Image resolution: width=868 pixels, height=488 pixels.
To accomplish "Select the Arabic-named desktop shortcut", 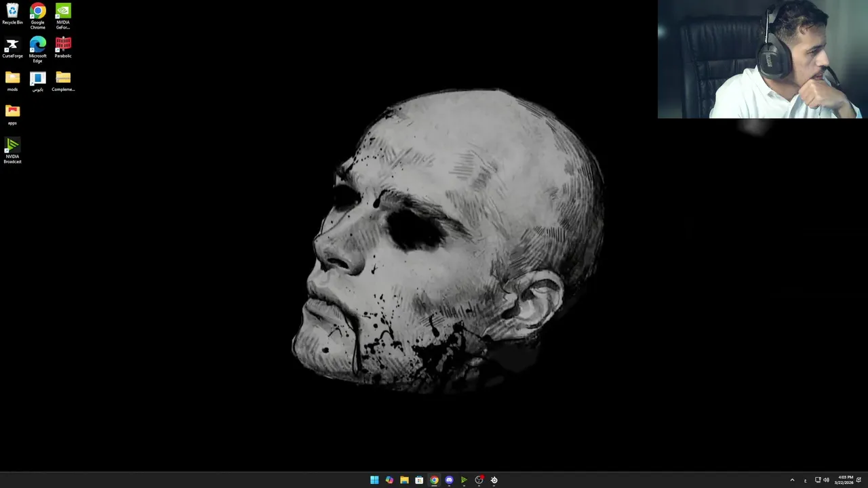I will (37, 81).
